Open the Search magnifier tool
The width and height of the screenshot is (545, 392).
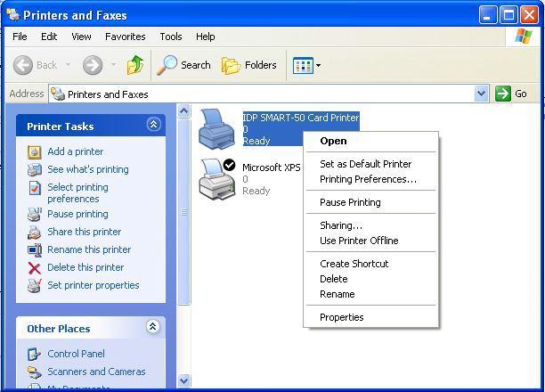pos(183,65)
